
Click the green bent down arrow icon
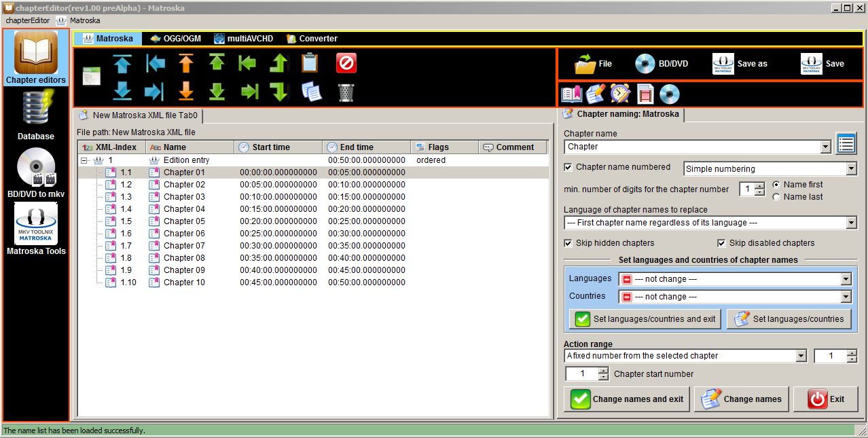278,91
